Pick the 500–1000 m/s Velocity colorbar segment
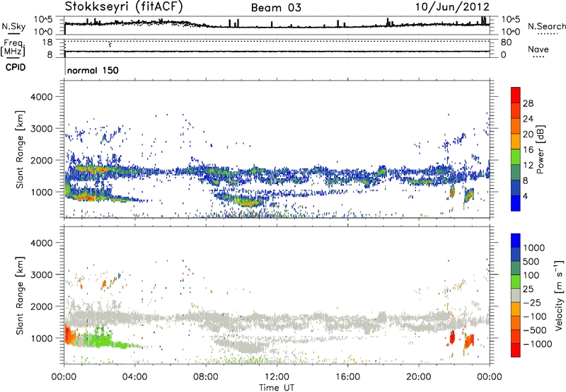The height and width of the screenshot is (392, 566). click(x=516, y=254)
